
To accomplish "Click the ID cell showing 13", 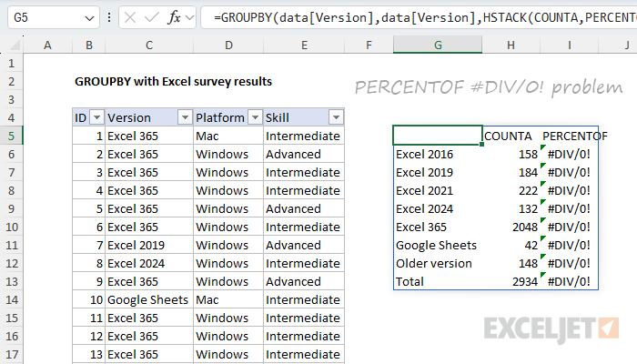I will (x=89, y=354).
